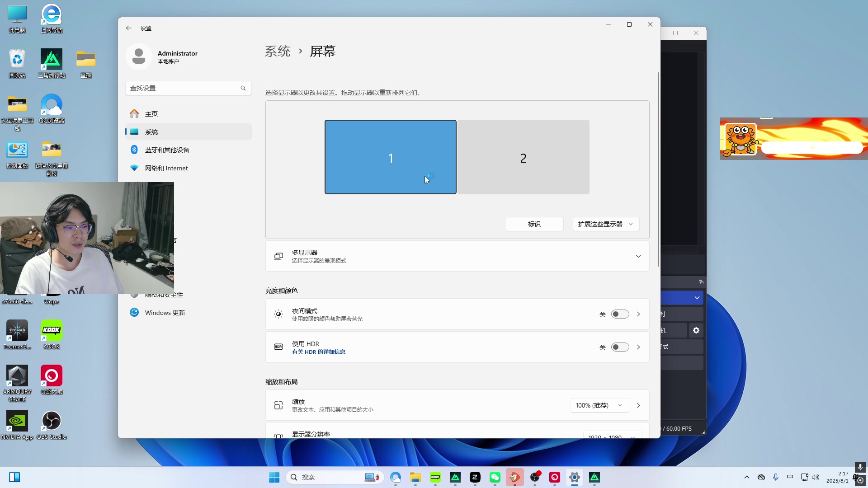Viewport: 868px width, 488px height.
Task: Show hidden tray icons chevron
Action: (x=747, y=477)
